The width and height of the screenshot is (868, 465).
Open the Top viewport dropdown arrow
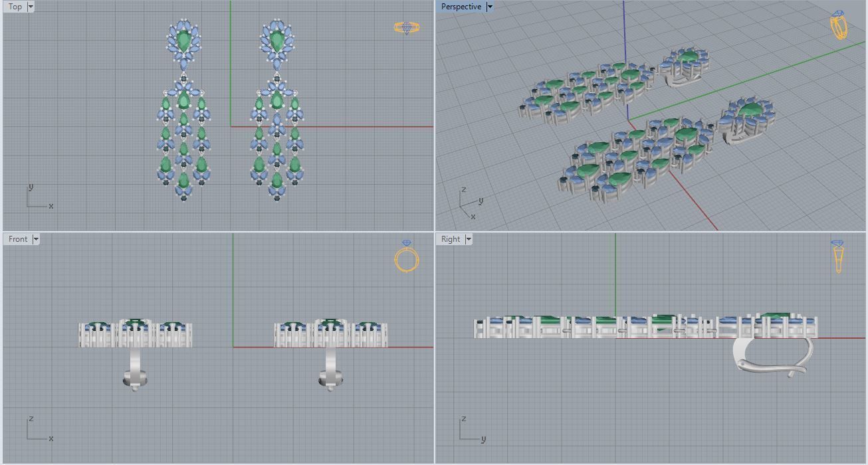31,7
